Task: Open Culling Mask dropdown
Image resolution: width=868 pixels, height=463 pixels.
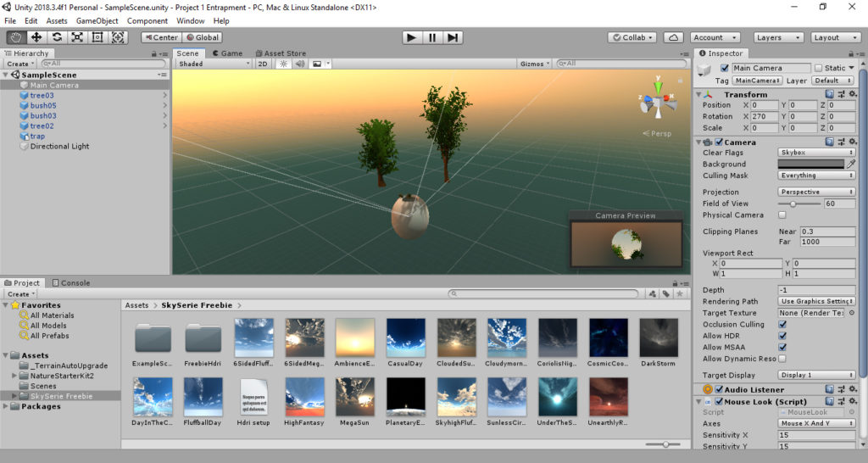Action: pos(816,176)
